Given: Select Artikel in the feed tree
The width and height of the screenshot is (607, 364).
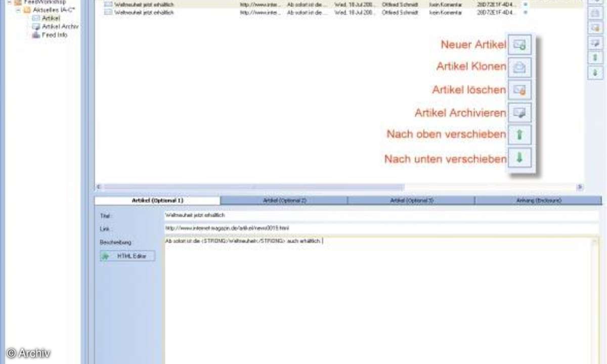Looking at the screenshot, I should pyautogui.click(x=51, y=18).
